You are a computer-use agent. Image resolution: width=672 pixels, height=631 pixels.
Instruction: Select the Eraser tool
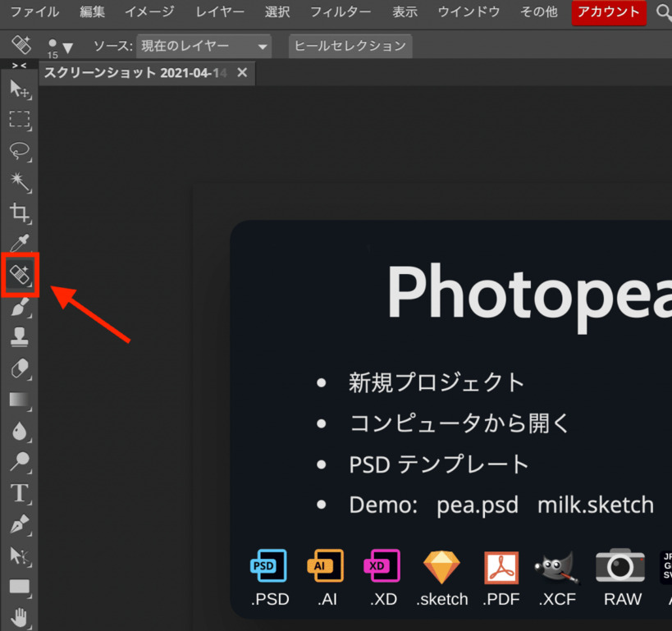[20, 368]
